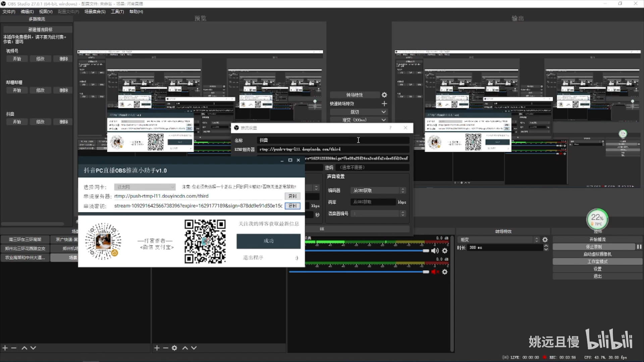
Task: Toggle 启动虚拟摄像机 virtual camera button
Action: (x=597, y=254)
